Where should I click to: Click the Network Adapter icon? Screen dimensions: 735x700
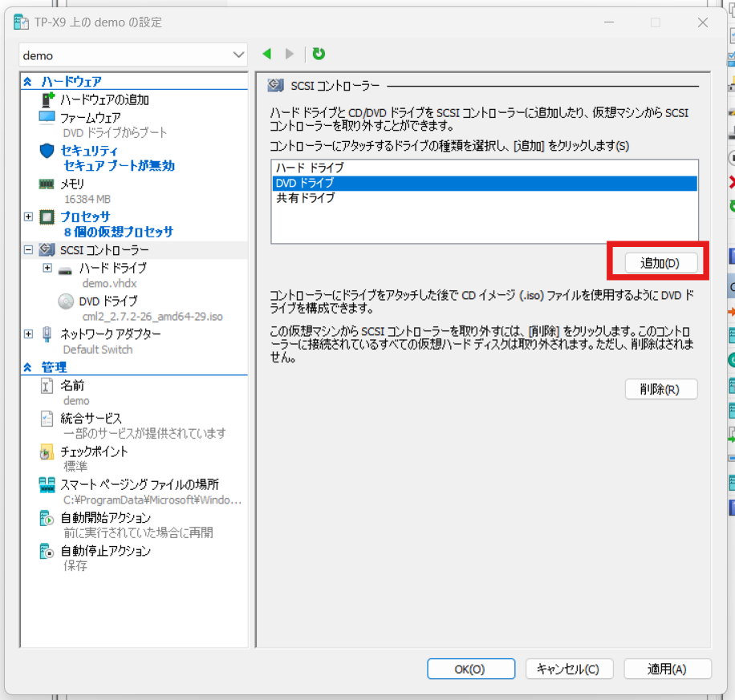[47, 334]
